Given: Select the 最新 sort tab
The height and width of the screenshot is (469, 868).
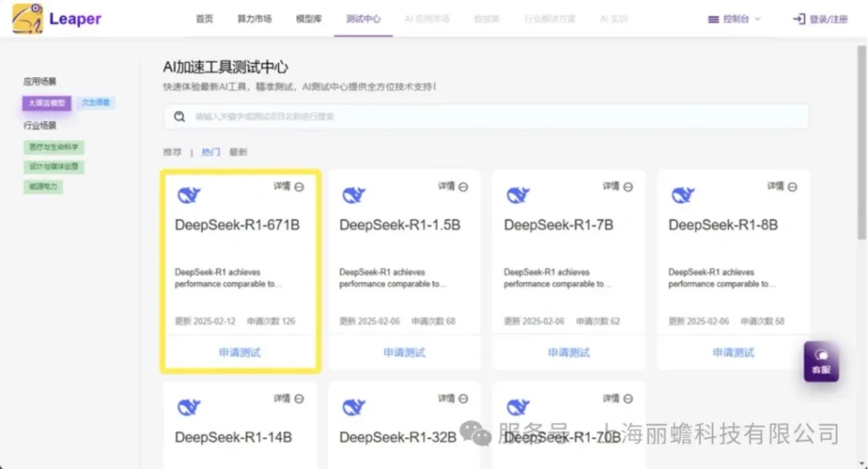Looking at the screenshot, I should (x=238, y=152).
